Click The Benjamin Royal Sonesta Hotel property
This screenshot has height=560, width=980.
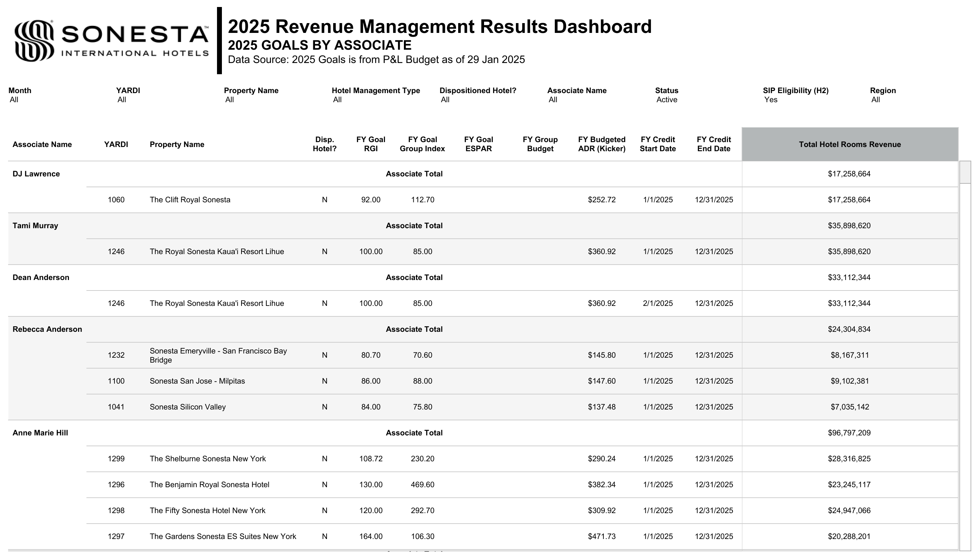(210, 485)
